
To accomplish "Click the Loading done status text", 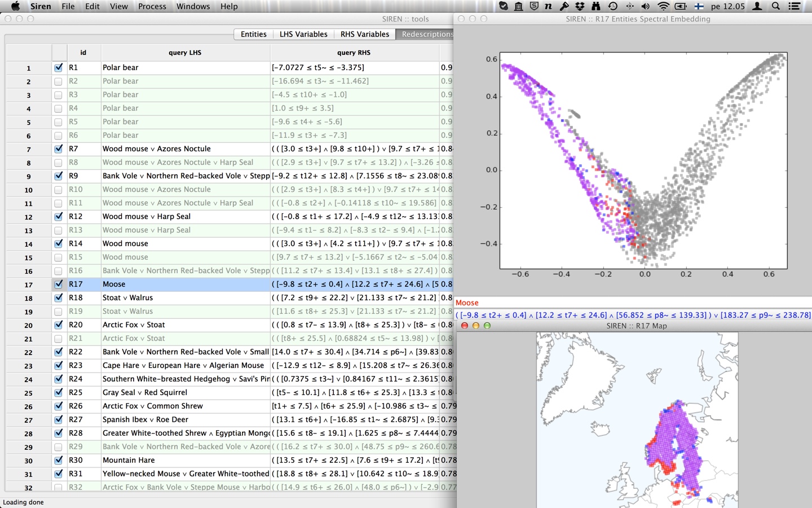I will pyautogui.click(x=23, y=502).
